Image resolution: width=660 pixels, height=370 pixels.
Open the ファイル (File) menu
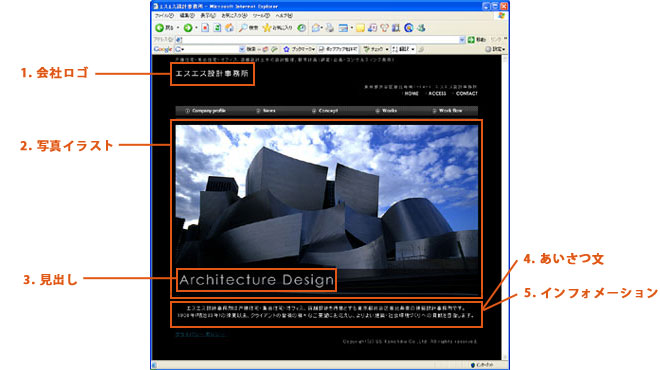[164, 16]
